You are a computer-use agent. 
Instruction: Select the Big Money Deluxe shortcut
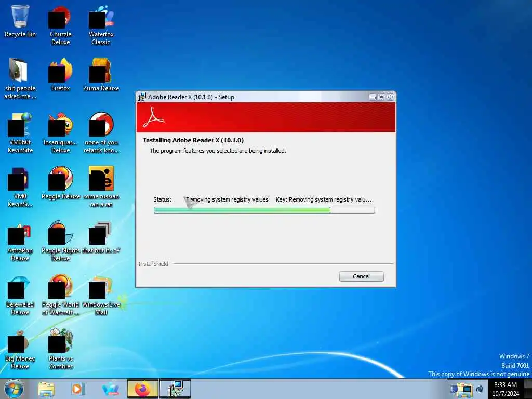[20, 350]
